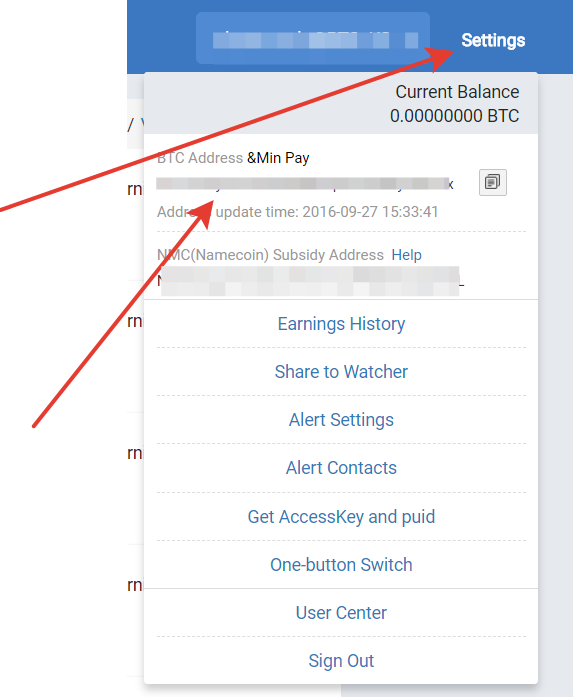Screen dimensions: 573x697
Task: Choose Get AccessKey and puid
Action: point(341,517)
